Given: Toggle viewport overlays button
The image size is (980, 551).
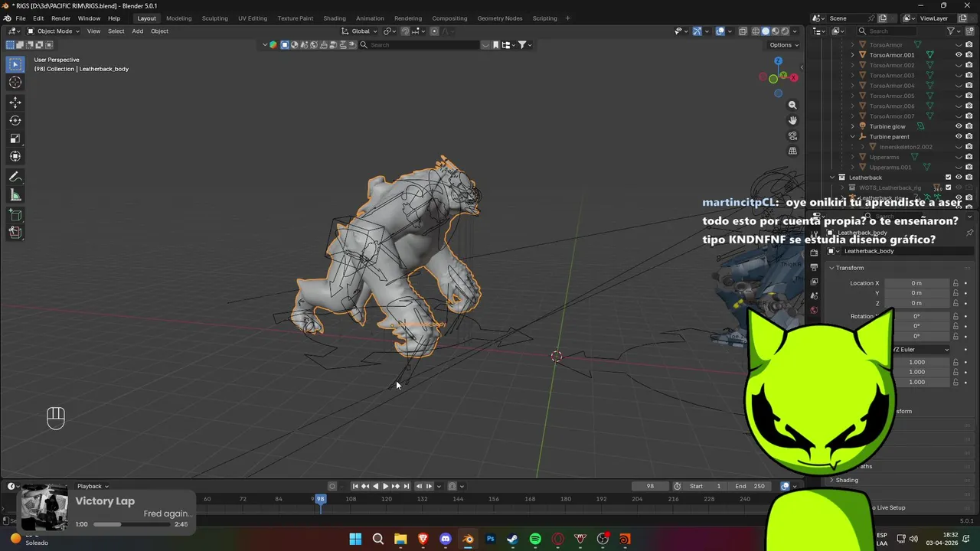Looking at the screenshot, I should click(x=720, y=31).
